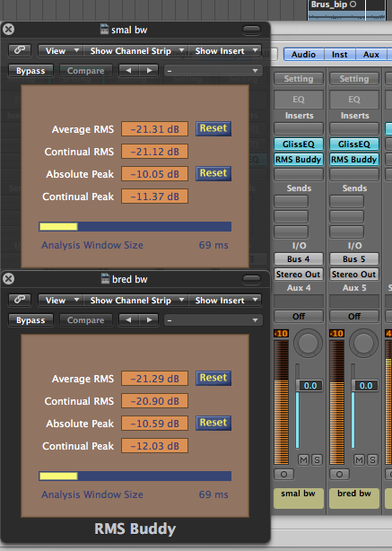Viewport: 392px width, 551px height.
Task: Go to next preset in smal bw window
Action: (149, 71)
